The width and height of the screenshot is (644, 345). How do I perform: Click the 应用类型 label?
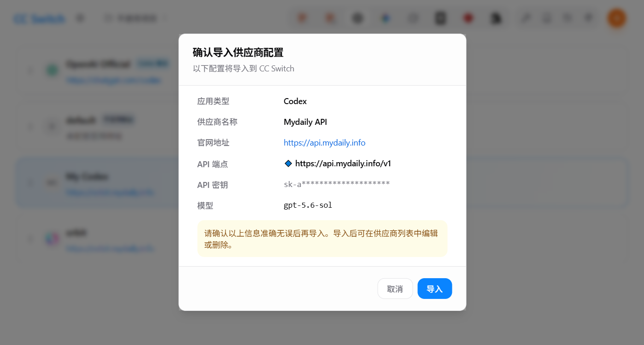(213, 101)
